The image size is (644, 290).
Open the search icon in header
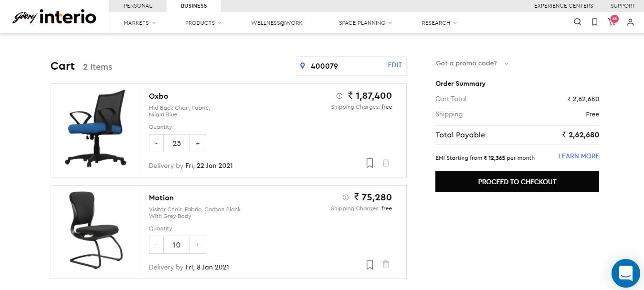coord(577,22)
